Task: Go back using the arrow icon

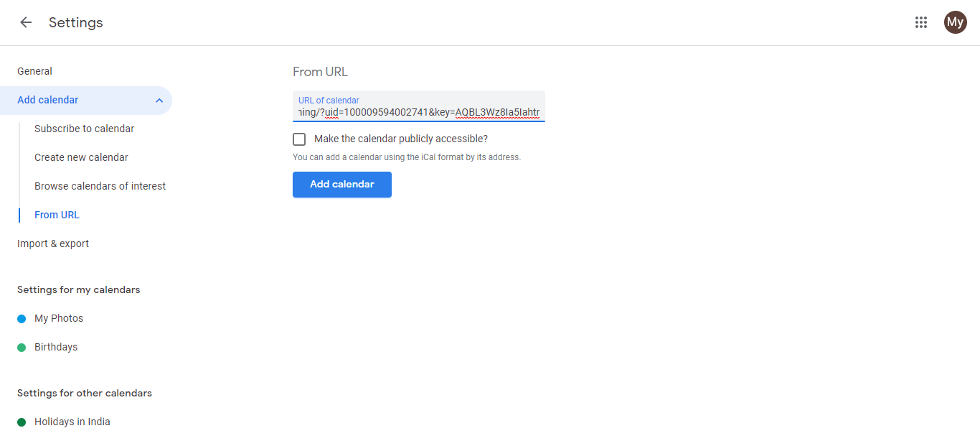Action: (26, 22)
